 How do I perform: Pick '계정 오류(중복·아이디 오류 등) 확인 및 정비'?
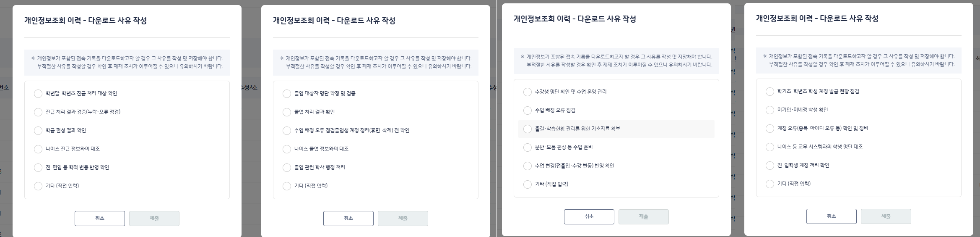[x=770, y=128]
